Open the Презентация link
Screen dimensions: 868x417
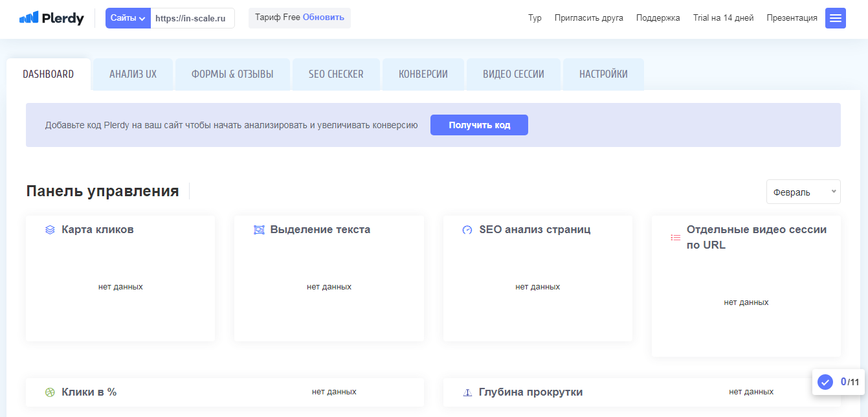pos(792,18)
